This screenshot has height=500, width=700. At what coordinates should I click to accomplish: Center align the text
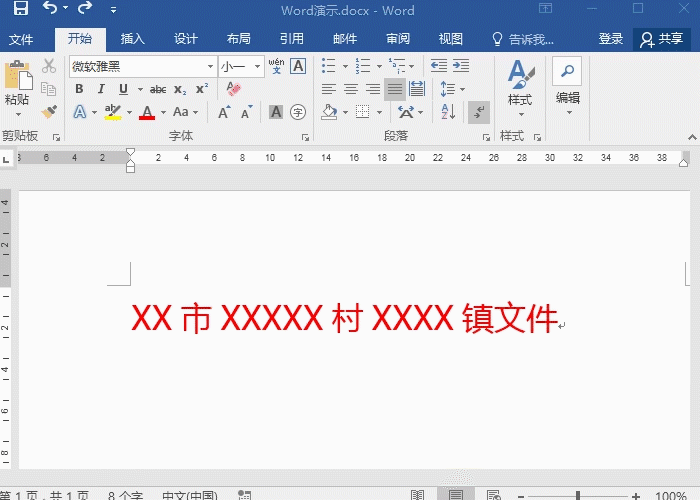tap(351, 89)
